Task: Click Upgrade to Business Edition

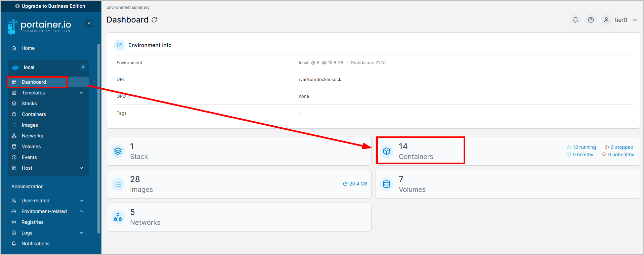Action: click(50, 6)
